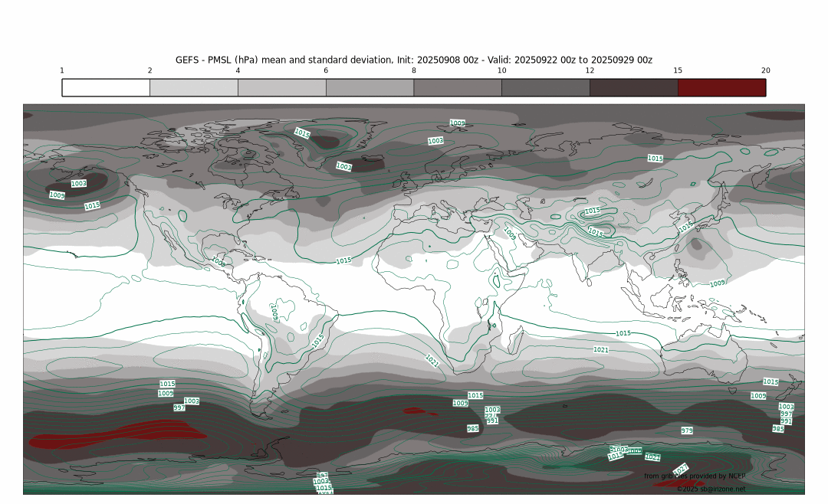This screenshot has width=828, height=504.
Task: Select the 997 label in the South Pacific
Action: pos(179,407)
